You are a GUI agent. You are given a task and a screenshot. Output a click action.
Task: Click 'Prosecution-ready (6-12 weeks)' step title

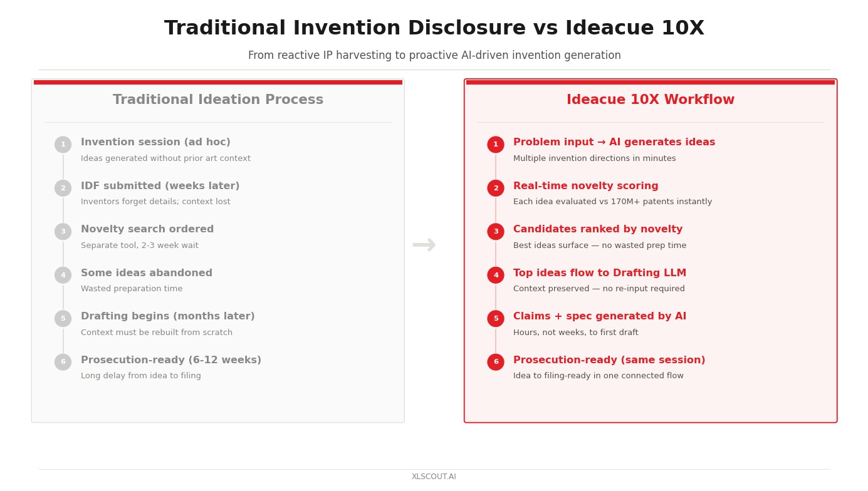pyautogui.click(x=171, y=361)
